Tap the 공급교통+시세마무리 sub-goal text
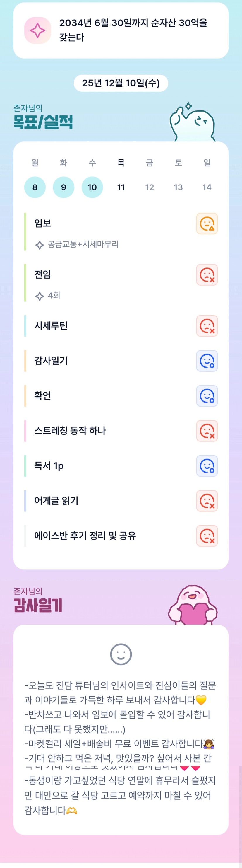 83,244
